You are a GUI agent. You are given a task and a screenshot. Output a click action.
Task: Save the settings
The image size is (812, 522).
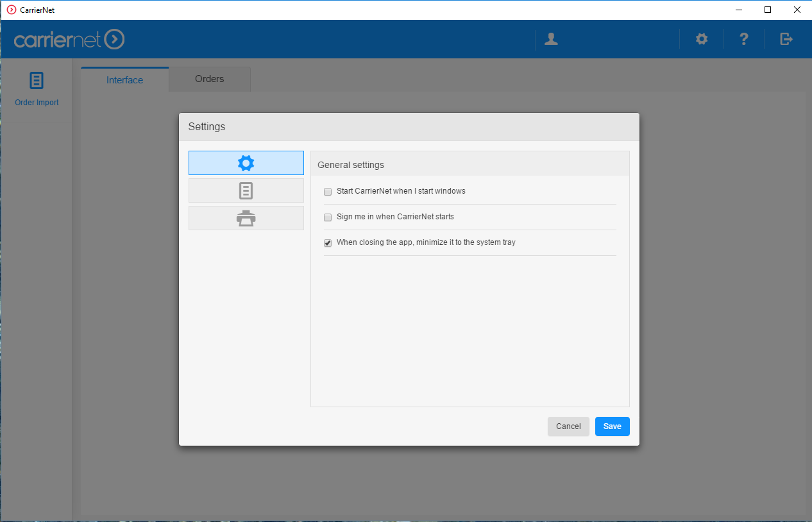pyautogui.click(x=613, y=426)
